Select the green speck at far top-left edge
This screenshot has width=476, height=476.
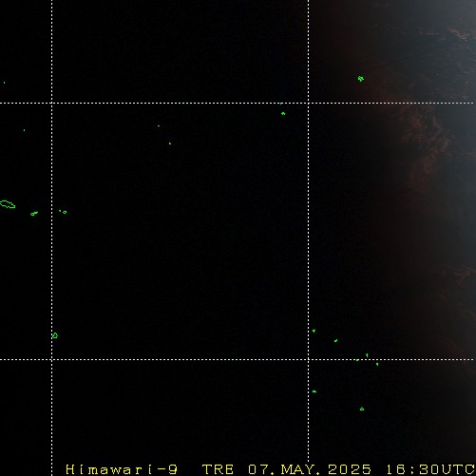(4, 83)
